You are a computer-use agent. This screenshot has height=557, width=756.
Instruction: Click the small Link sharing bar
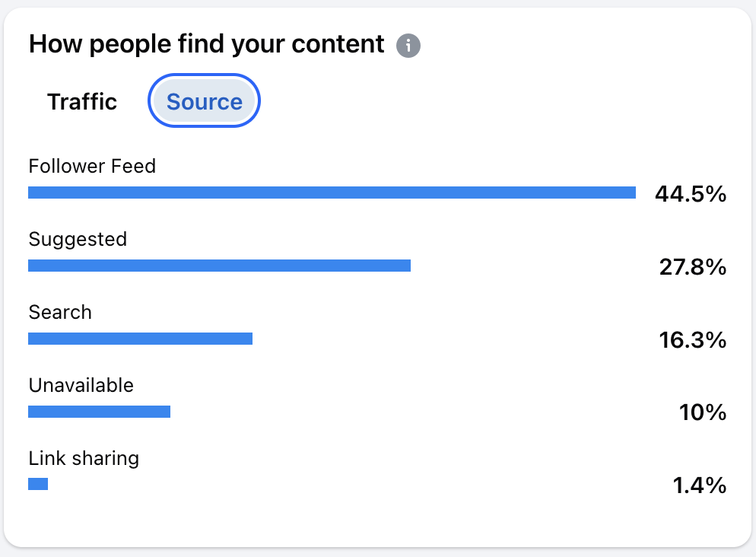coord(38,484)
